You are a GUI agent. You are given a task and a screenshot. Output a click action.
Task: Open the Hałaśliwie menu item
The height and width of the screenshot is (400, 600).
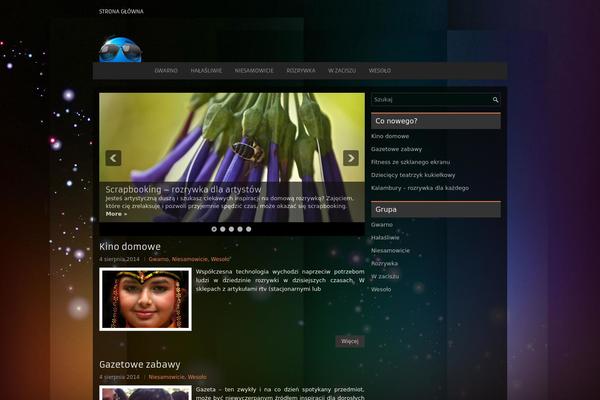coord(206,70)
